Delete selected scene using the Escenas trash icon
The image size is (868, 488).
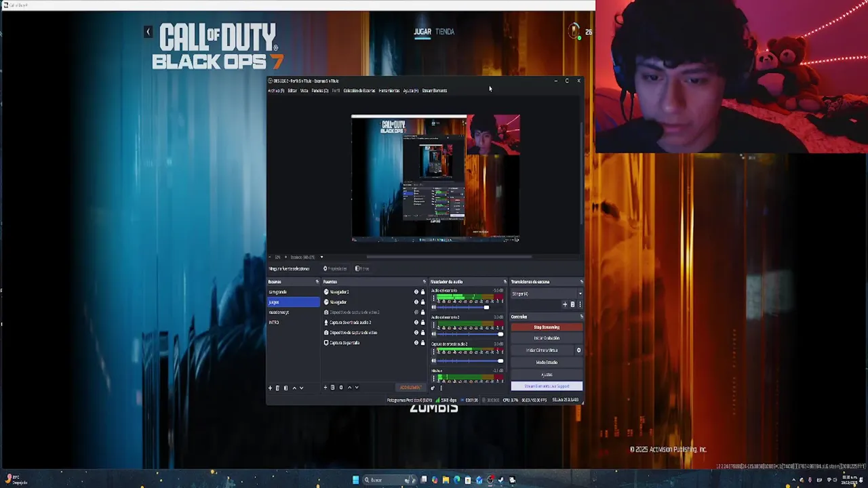coord(277,388)
